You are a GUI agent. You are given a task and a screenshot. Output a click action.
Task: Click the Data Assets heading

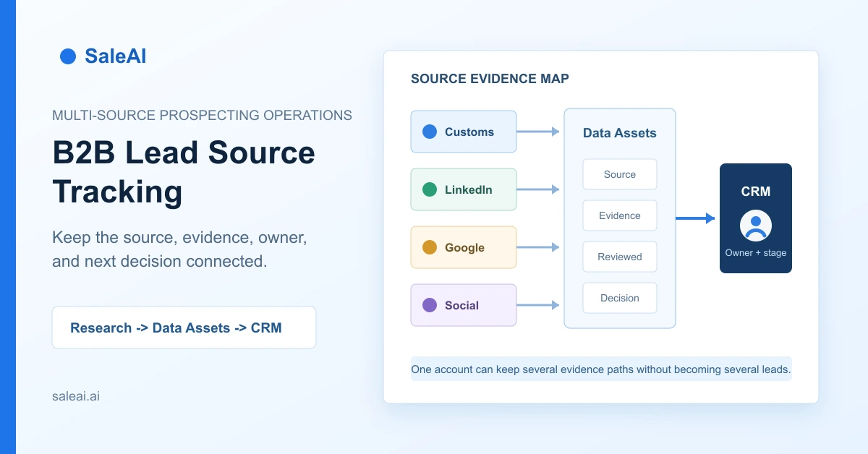point(620,133)
